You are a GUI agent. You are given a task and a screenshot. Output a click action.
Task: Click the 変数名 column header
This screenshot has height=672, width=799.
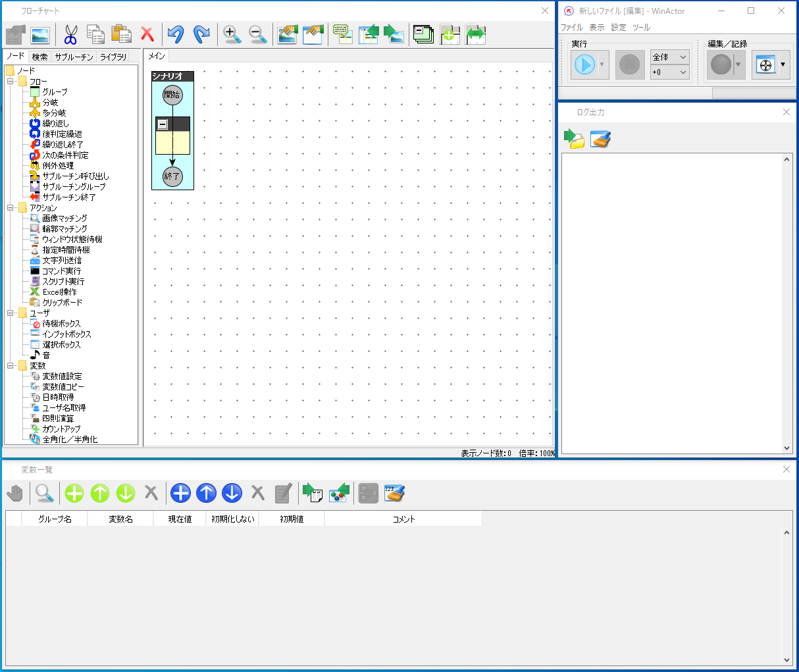(120, 519)
